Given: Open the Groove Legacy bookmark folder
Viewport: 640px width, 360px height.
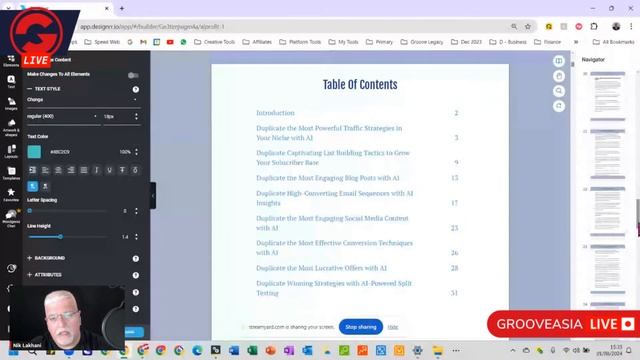Looking at the screenshot, I should click(x=422, y=42).
